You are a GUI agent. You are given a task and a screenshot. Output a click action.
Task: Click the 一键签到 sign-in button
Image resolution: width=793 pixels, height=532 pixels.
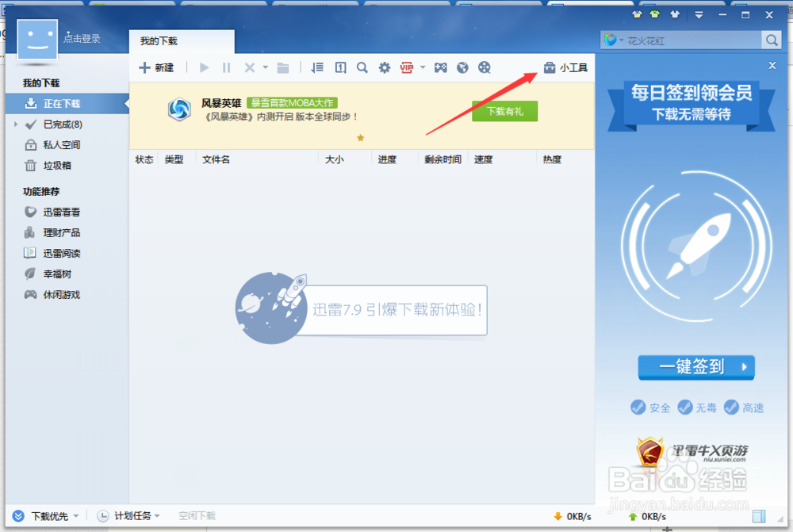click(695, 367)
